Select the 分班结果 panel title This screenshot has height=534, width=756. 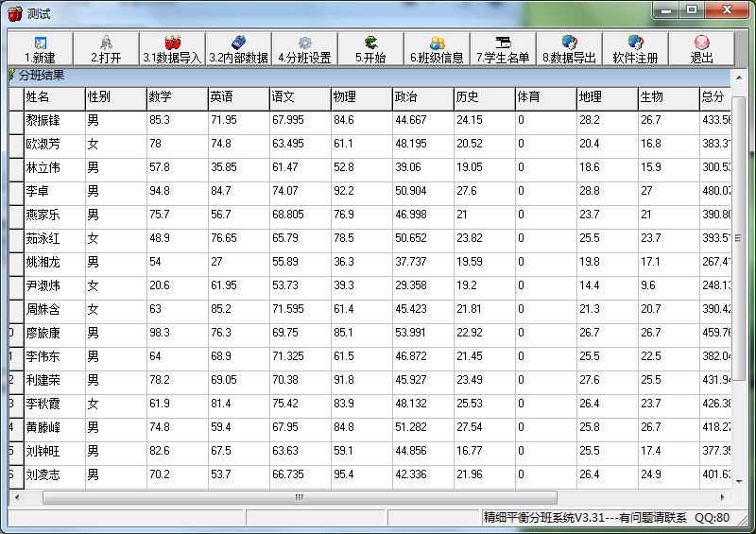(42, 76)
